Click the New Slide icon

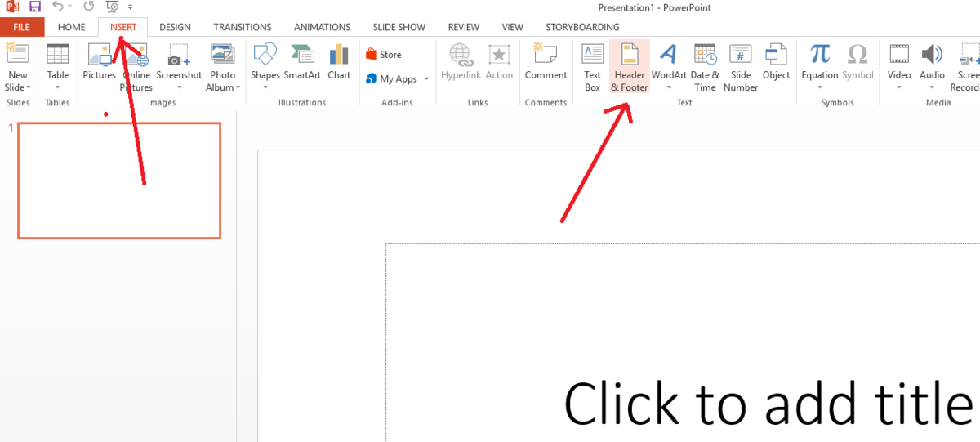17,56
